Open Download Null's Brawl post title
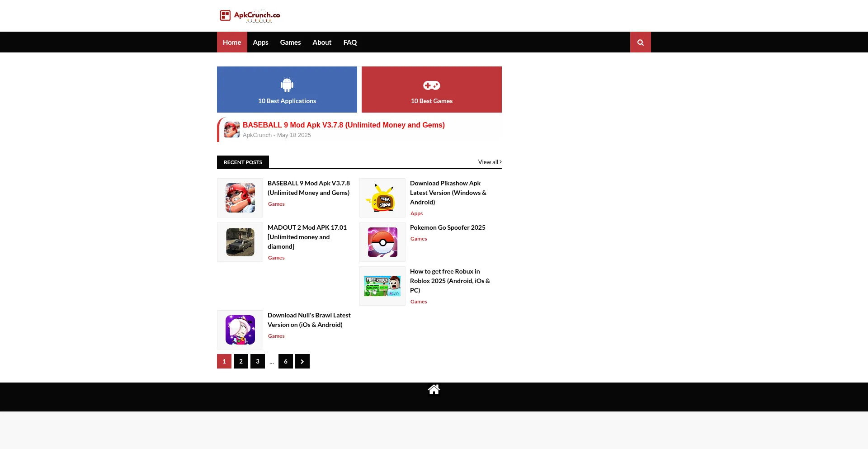868x449 pixels. (x=309, y=320)
